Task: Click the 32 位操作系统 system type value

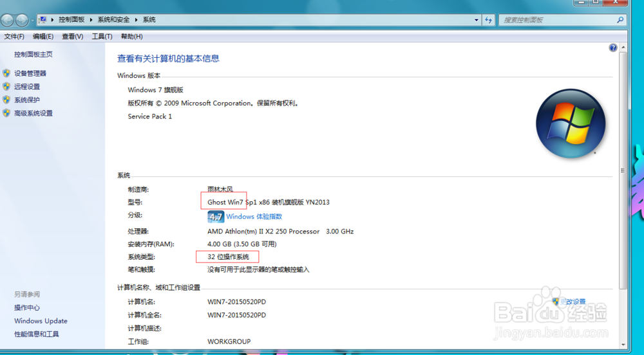Action: tap(228, 257)
